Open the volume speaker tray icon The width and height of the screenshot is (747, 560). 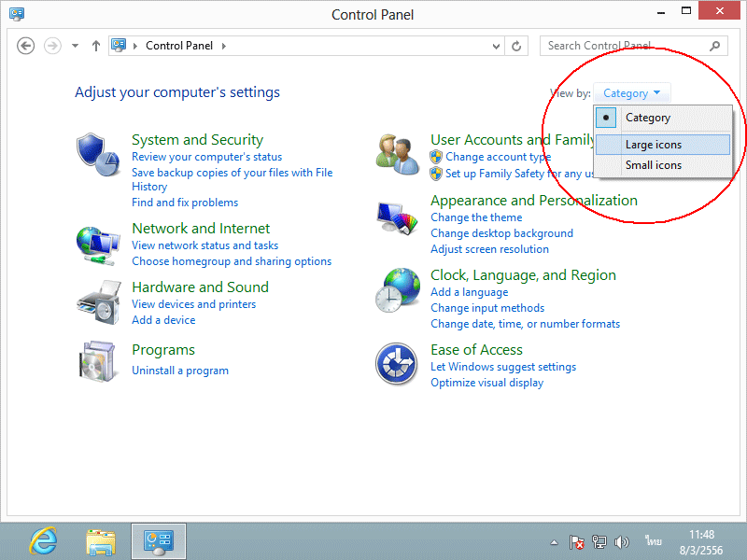click(621, 542)
